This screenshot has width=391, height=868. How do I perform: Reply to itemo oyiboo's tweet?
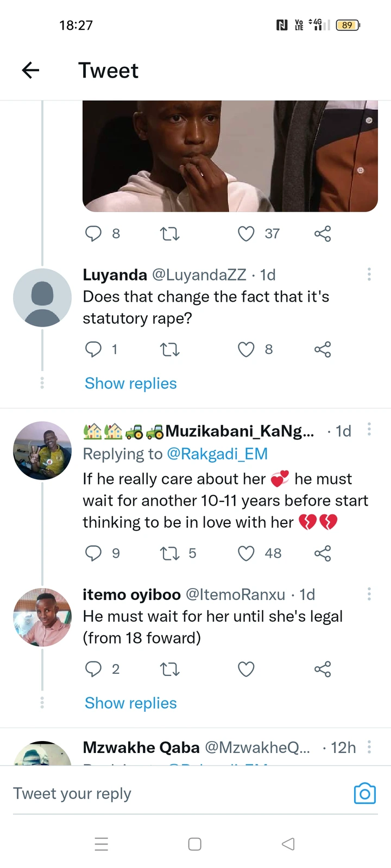(x=93, y=669)
